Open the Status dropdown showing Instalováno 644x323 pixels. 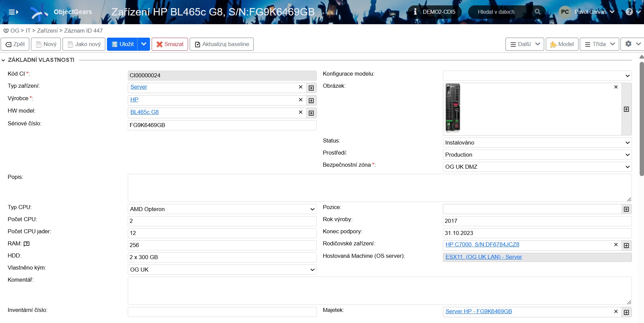tap(537, 143)
